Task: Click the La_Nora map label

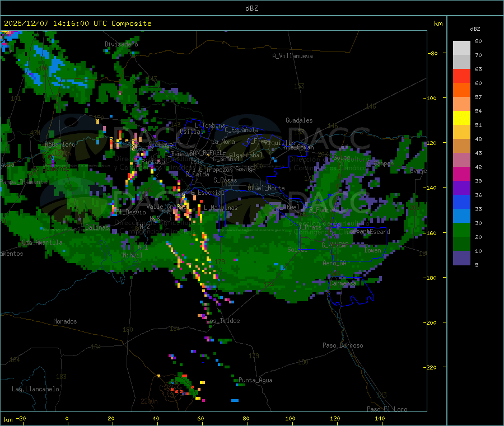Action: [223, 142]
